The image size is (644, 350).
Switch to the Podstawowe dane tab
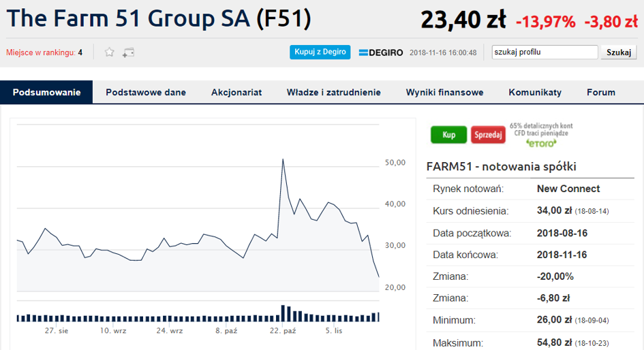pyautogui.click(x=146, y=93)
